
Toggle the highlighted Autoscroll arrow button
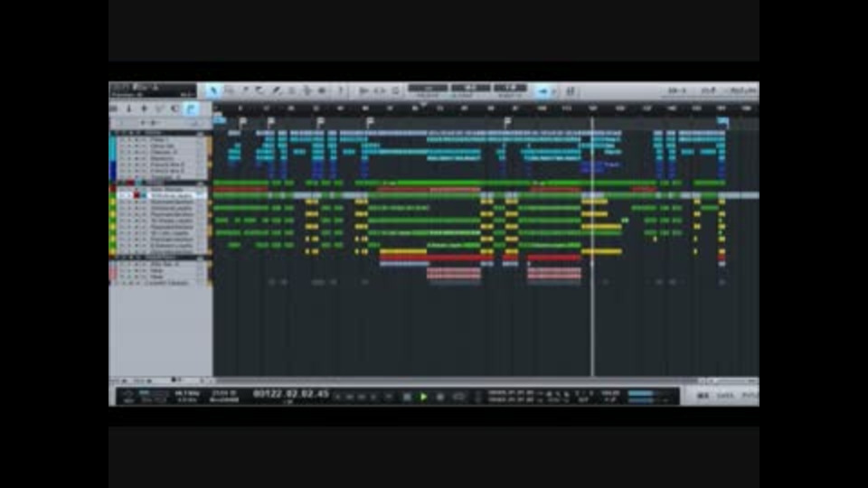(x=542, y=91)
